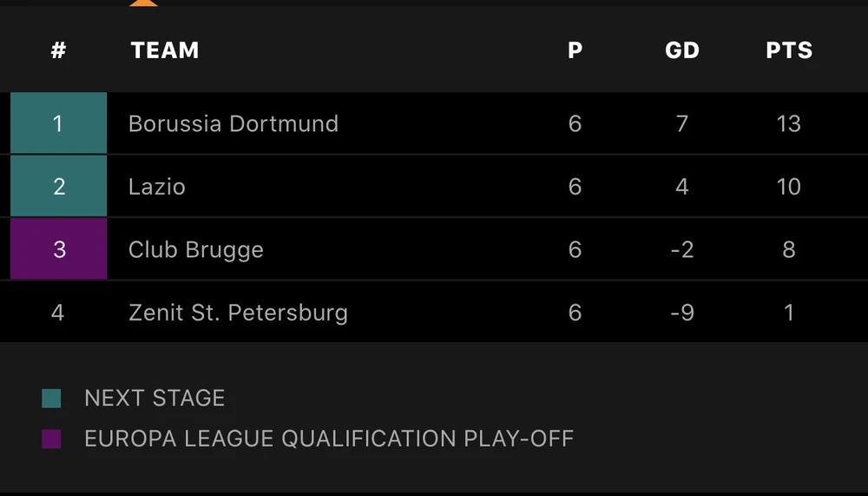Click the TEAM column header
Viewport: 868px width, 496px height.
point(165,50)
